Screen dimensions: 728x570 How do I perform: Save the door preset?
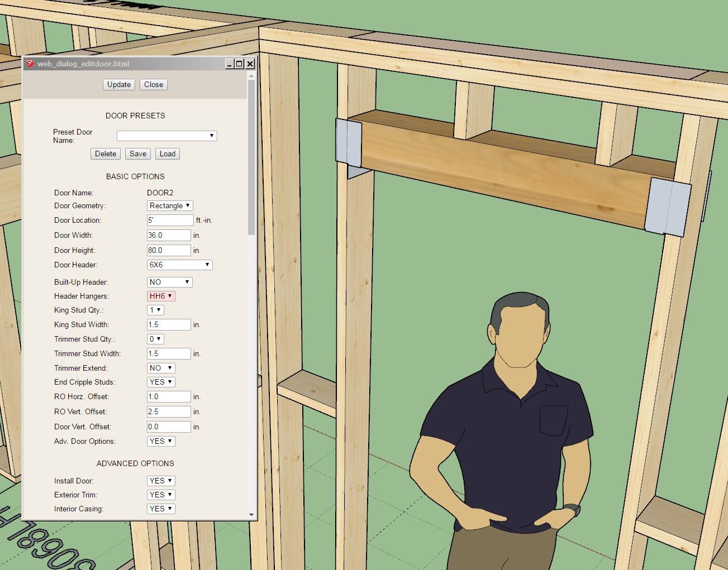click(138, 154)
